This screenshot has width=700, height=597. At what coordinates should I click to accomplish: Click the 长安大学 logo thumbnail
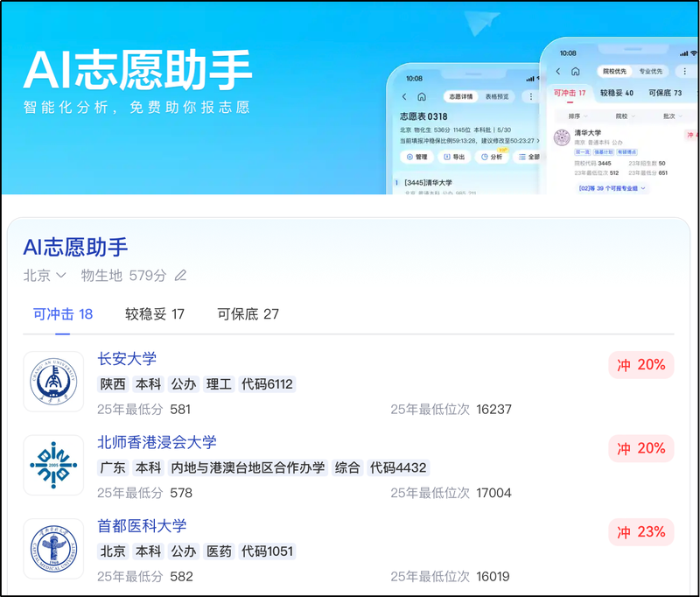click(x=53, y=382)
